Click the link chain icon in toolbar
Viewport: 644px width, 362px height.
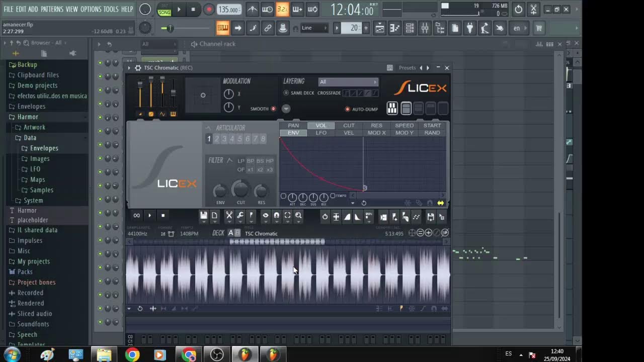coord(268,28)
